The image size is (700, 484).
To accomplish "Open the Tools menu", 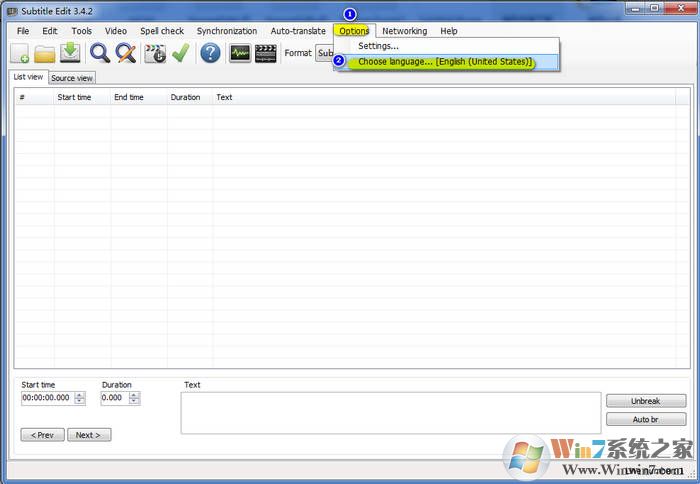I will click(82, 31).
